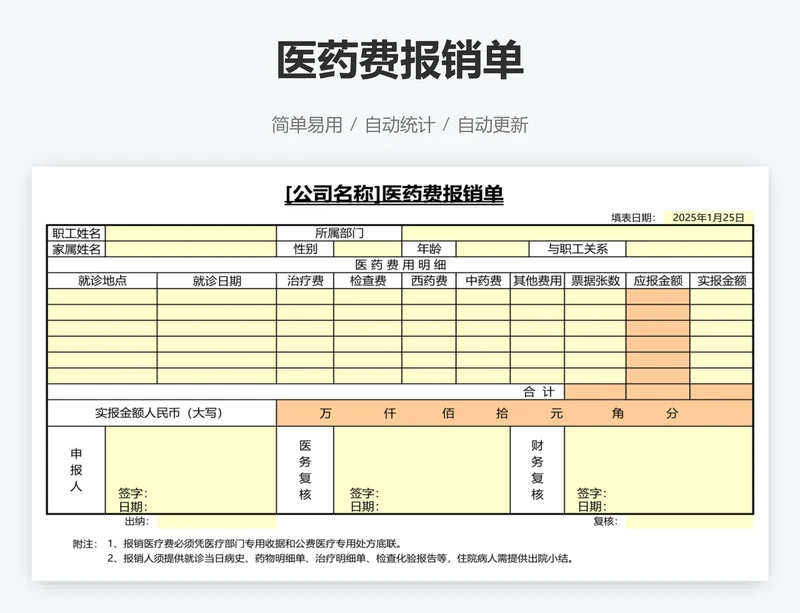Click the 票据张数 column header

click(595, 281)
